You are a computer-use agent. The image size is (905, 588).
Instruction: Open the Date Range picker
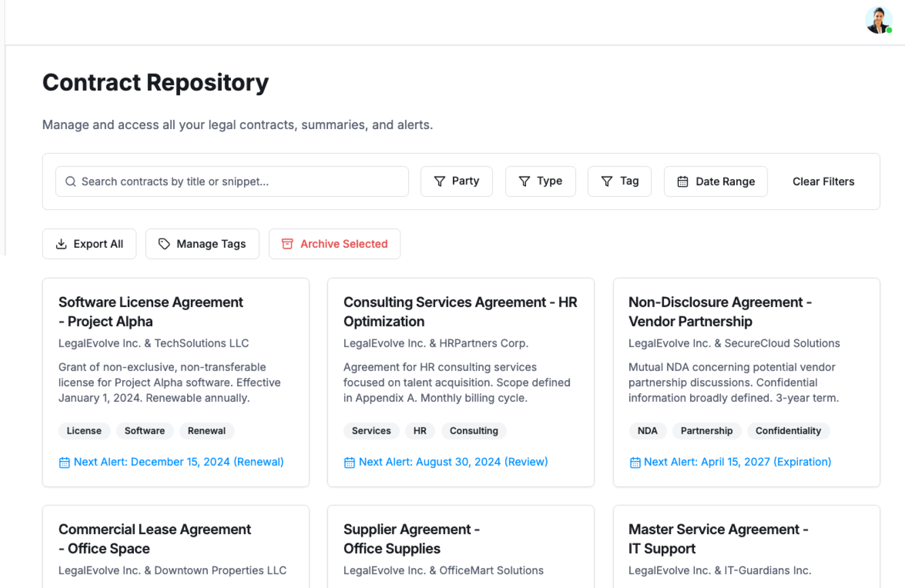click(716, 181)
